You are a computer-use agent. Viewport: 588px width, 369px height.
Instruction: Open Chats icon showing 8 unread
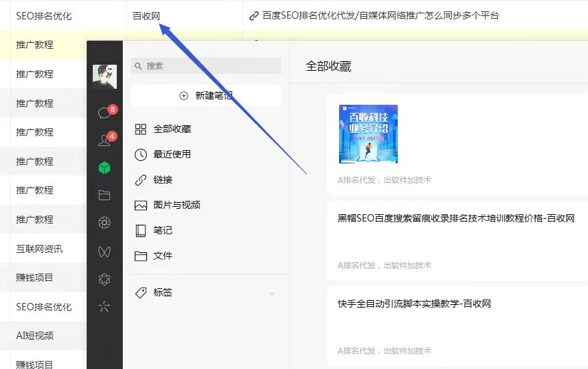(105, 112)
